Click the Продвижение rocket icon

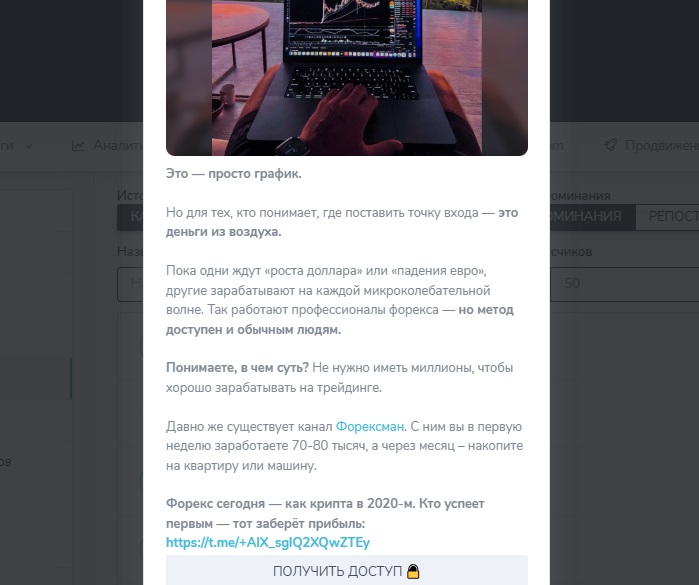point(610,145)
